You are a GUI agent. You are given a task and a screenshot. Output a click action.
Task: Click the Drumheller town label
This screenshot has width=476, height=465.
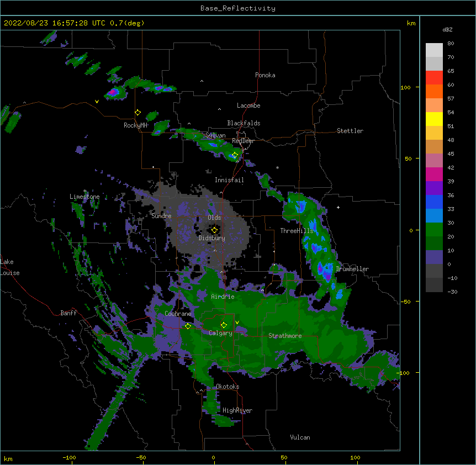click(352, 269)
